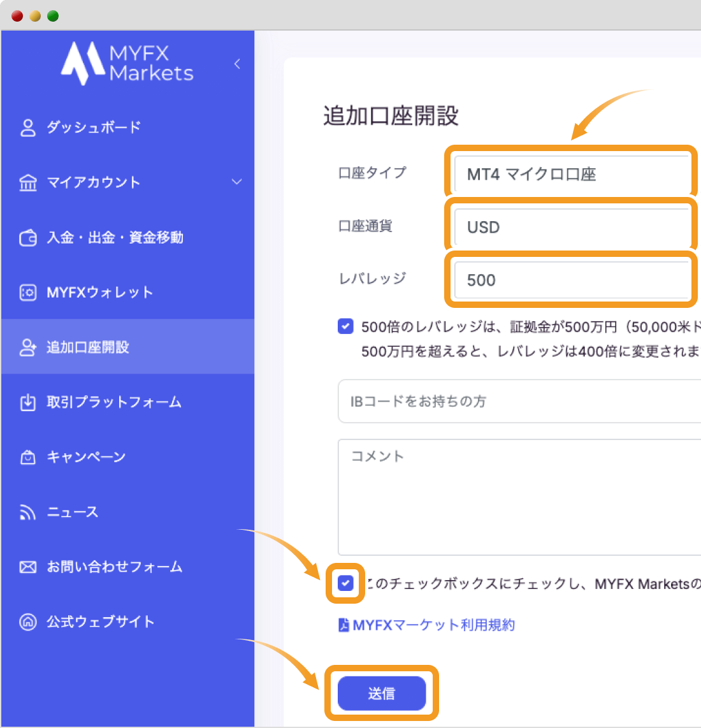
Task: Open 取引プラットフォーム menu item
Action: [114, 402]
